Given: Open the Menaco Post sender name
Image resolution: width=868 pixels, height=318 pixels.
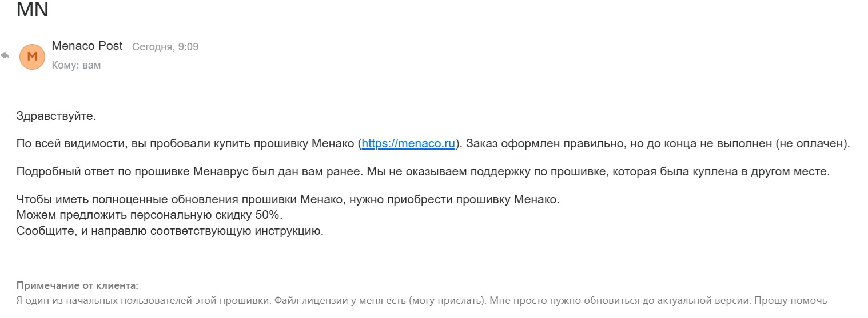Looking at the screenshot, I should [x=87, y=46].
